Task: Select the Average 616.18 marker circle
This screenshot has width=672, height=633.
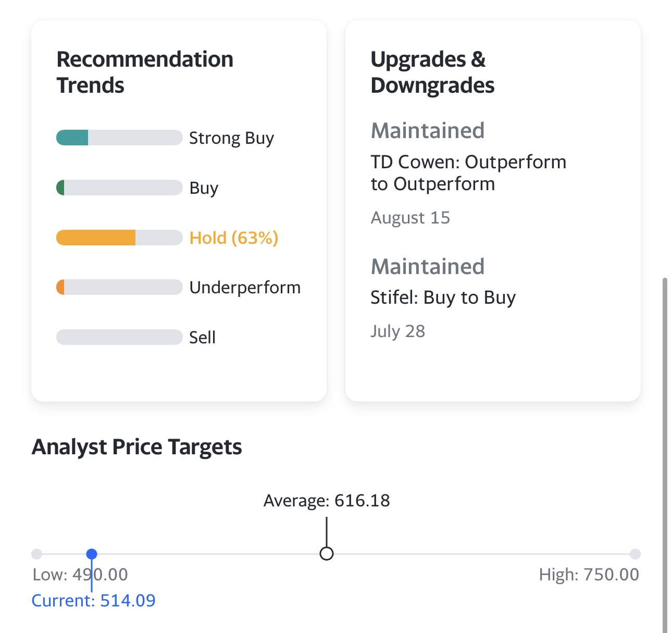Action: [327, 554]
